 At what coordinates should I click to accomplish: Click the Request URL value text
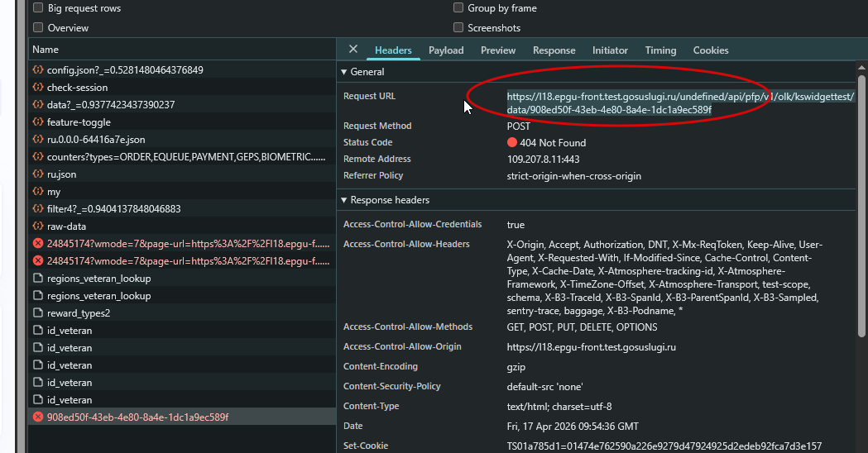pyautogui.click(x=681, y=103)
